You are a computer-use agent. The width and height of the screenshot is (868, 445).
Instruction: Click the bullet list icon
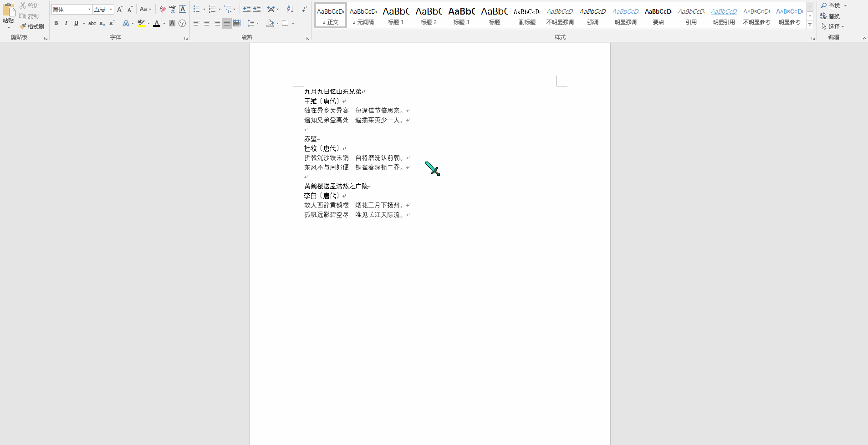pyautogui.click(x=196, y=9)
